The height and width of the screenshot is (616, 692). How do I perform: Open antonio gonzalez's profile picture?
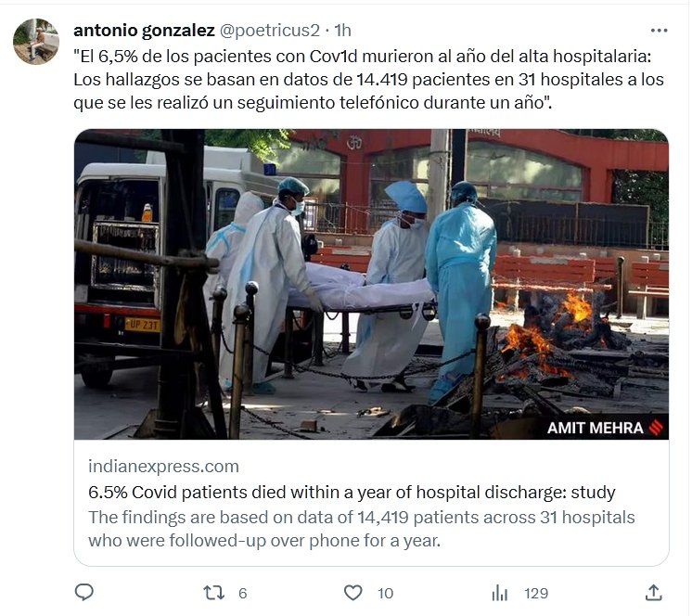pos(36,42)
